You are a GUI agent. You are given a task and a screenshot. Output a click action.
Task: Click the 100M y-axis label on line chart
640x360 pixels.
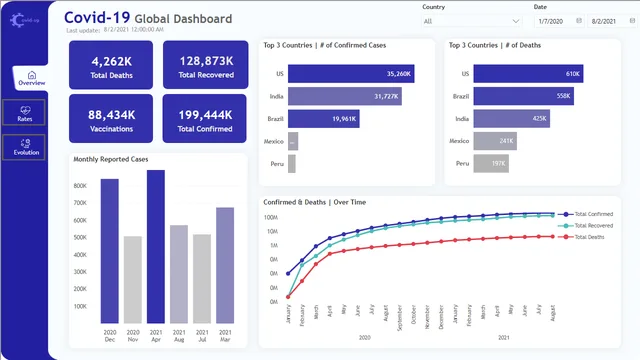pos(271,218)
